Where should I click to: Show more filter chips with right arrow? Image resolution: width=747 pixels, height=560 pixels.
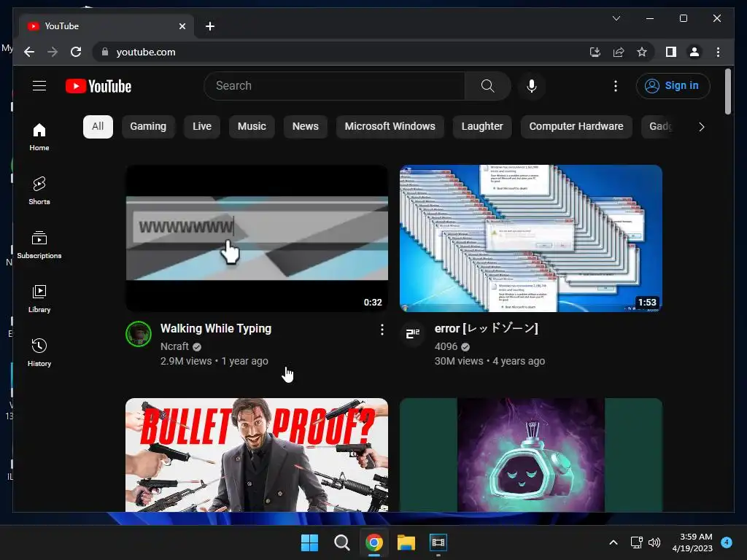[x=701, y=127]
